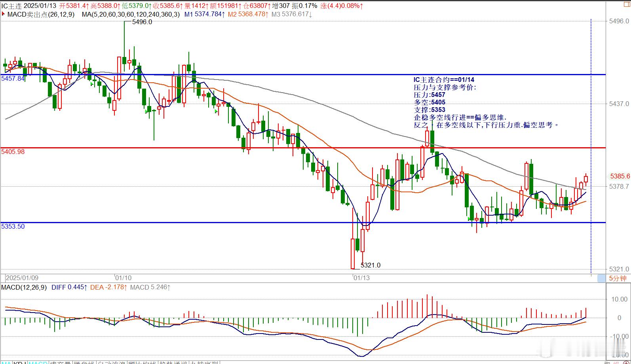
Task: Click the 5496.0 price axis label
Action: (x=619, y=21)
